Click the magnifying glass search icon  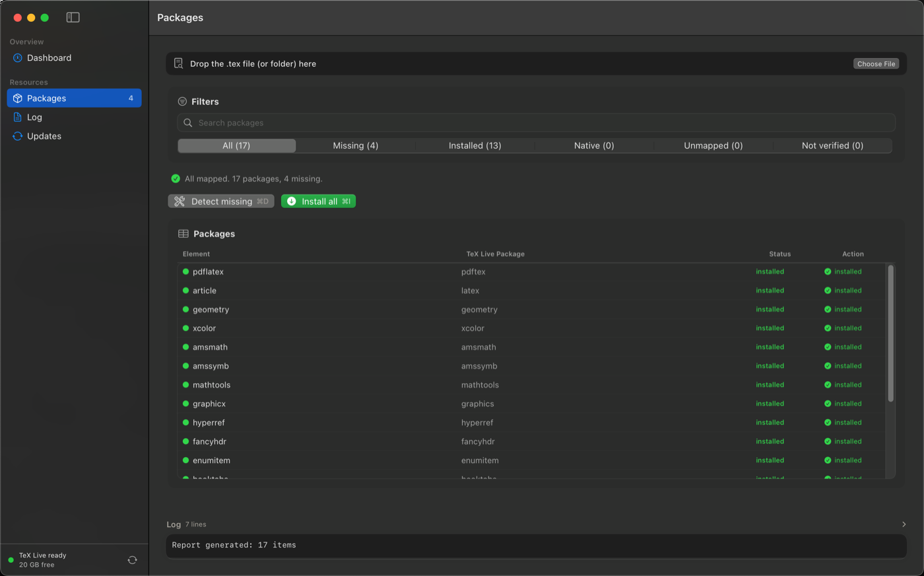188,123
